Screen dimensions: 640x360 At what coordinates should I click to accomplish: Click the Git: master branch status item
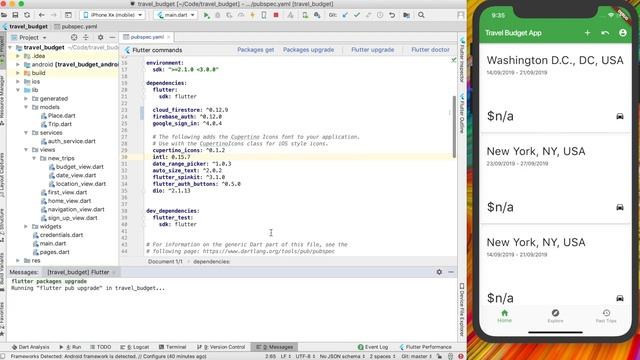tap(416, 356)
